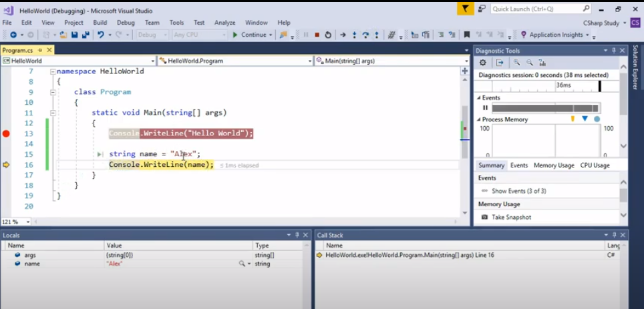Viewport: 644px width, 309px height.
Task: Stop debugging with the red square
Action: (317, 35)
